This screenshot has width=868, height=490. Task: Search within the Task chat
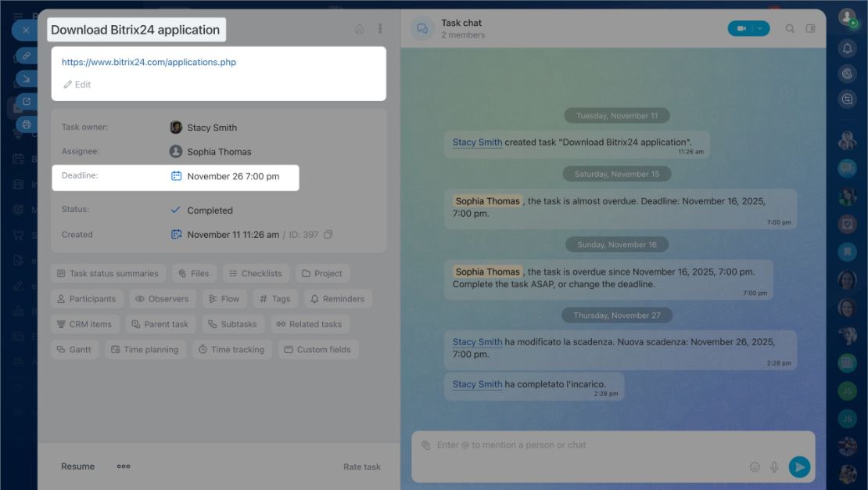[790, 28]
